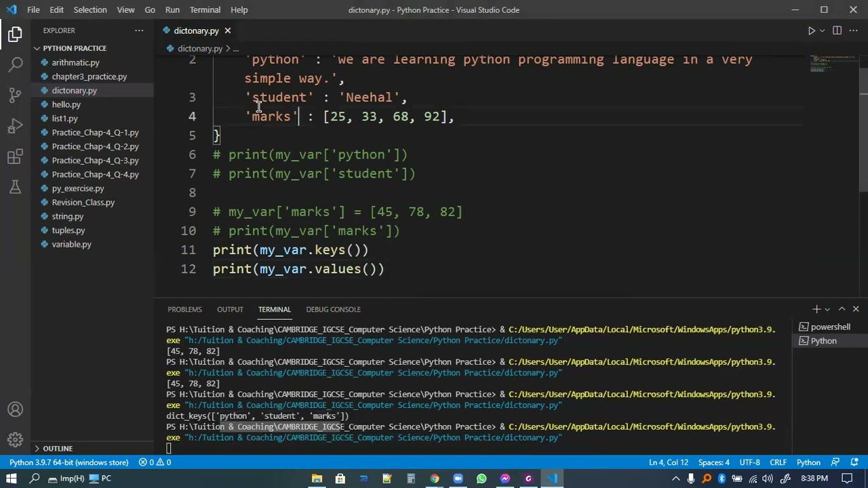Open run button dropdown arrow
This screenshot has width=868, height=488.
tap(822, 30)
